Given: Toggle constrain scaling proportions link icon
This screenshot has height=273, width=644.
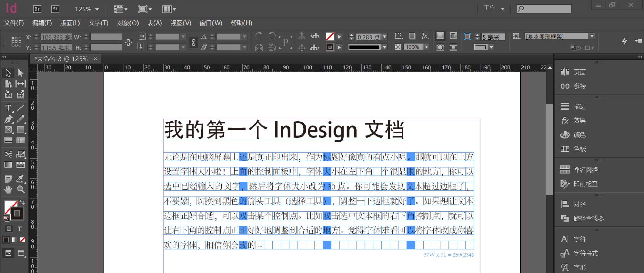Looking at the screenshot, I should tap(194, 42).
